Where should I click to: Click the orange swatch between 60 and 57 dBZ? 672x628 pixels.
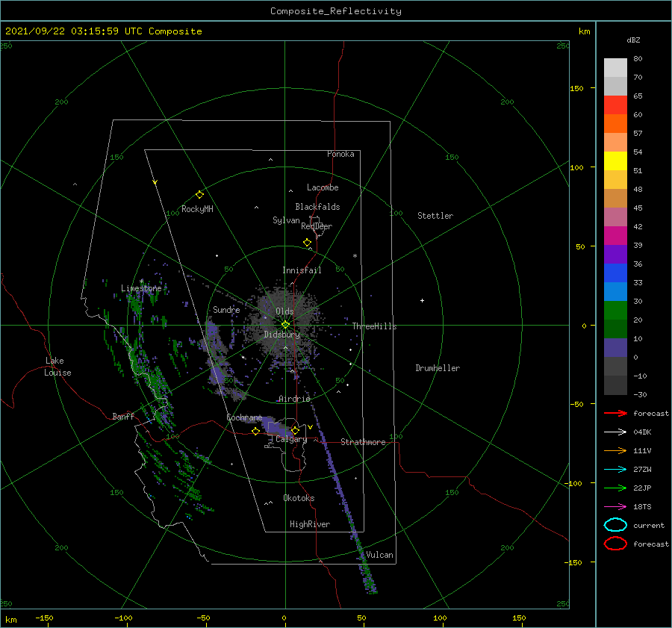click(x=615, y=123)
